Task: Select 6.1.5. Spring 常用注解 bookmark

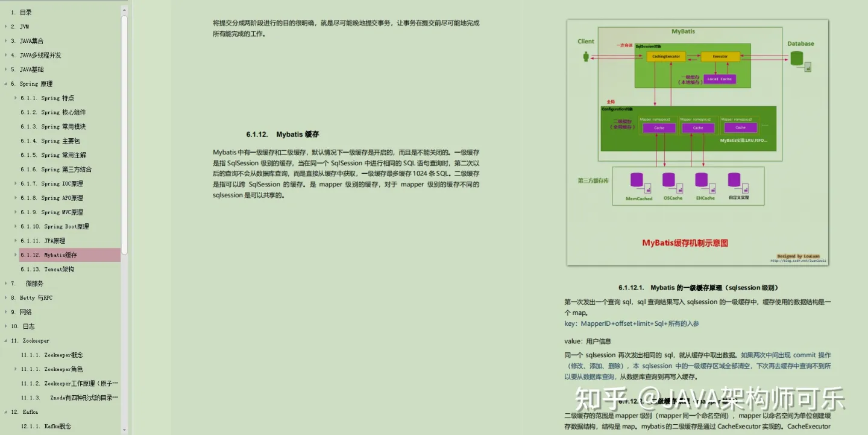Action: click(53, 155)
